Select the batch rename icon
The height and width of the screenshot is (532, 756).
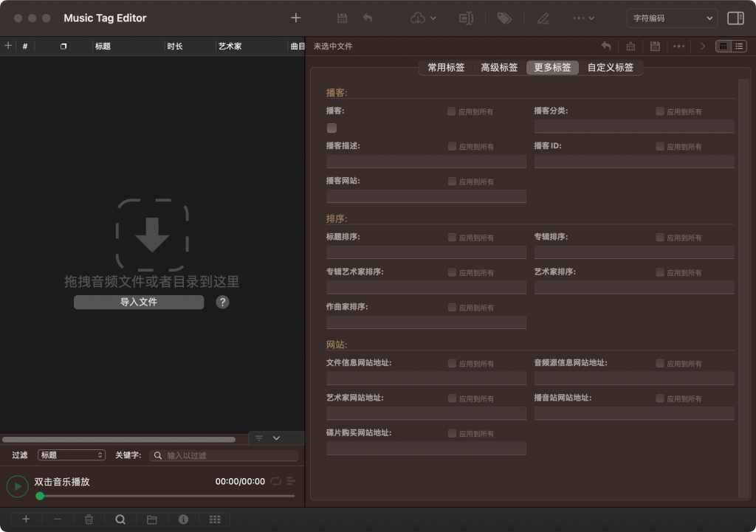(466, 18)
